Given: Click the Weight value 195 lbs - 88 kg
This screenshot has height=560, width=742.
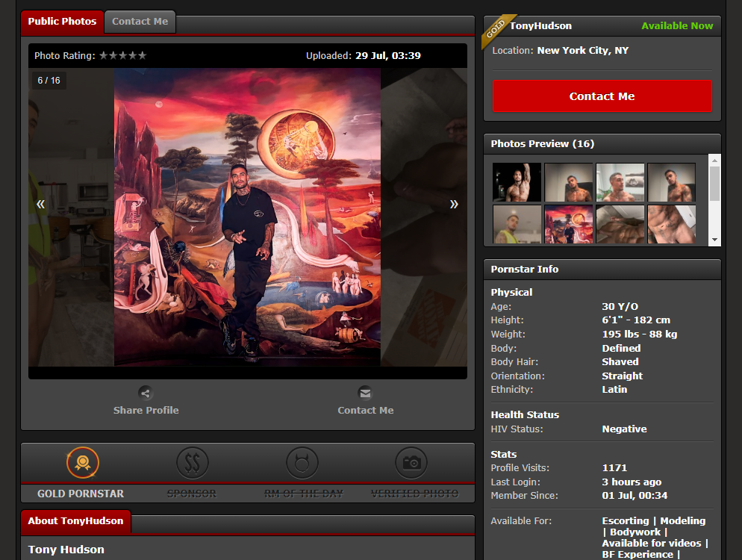Looking at the screenshot, I should click(639, 335).
